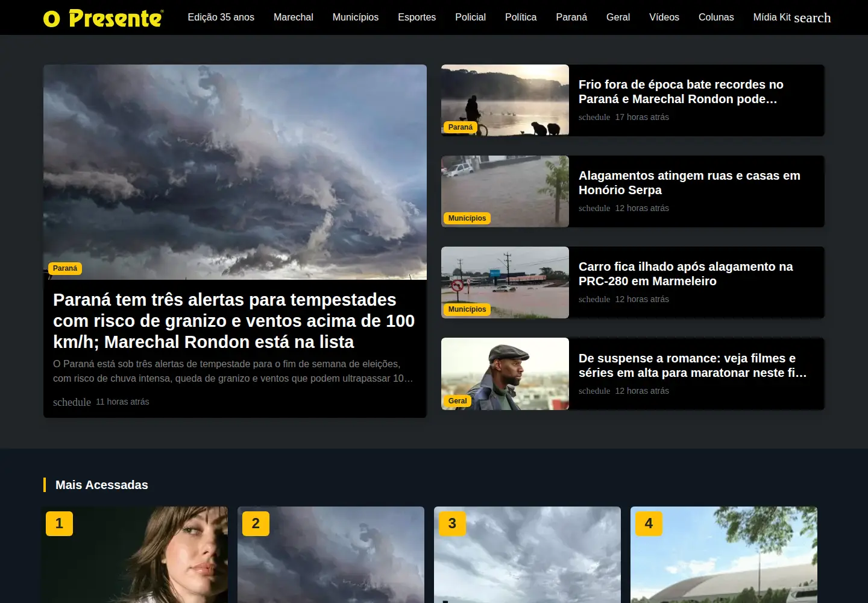Open most-read card number 2
Image resolution: width=868 pixels, height=603 pixels.
[x=331, y=555]
